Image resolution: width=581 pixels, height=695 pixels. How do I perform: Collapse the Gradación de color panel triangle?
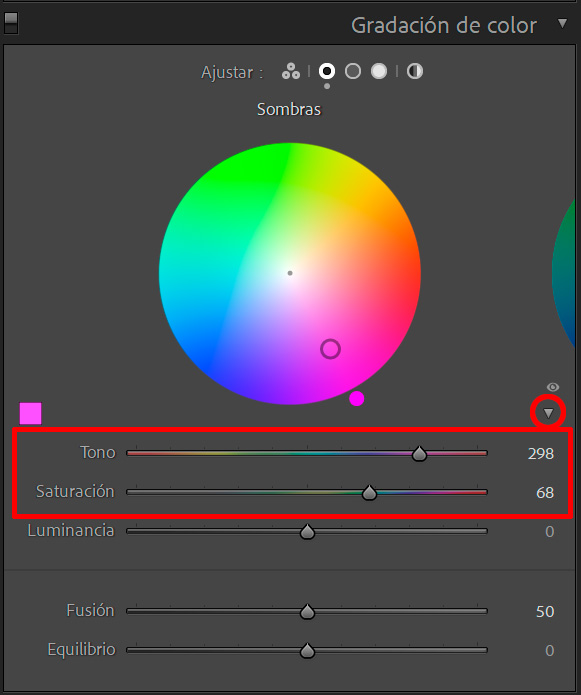click(x=562, y=23)
